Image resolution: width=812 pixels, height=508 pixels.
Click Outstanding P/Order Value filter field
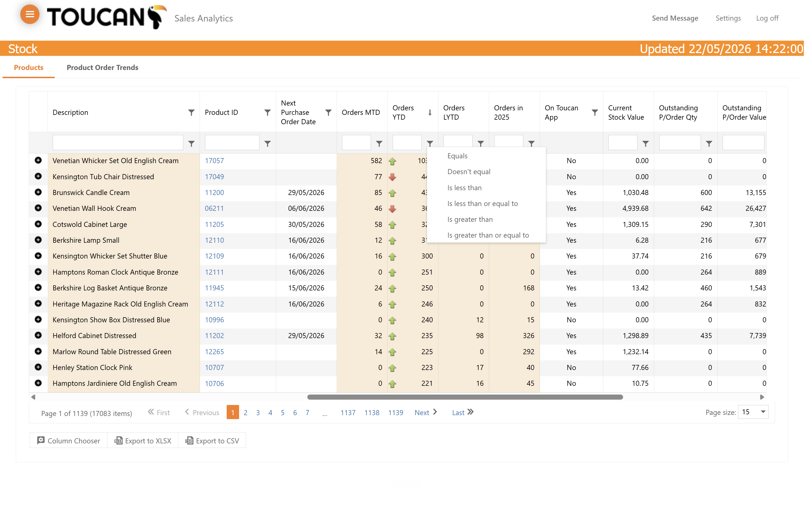click(x=743, y=143)
